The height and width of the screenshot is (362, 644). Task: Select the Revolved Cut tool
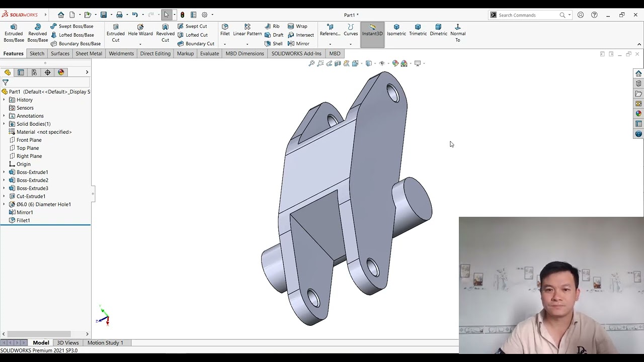pyautogui.click(x=165, y=33)
